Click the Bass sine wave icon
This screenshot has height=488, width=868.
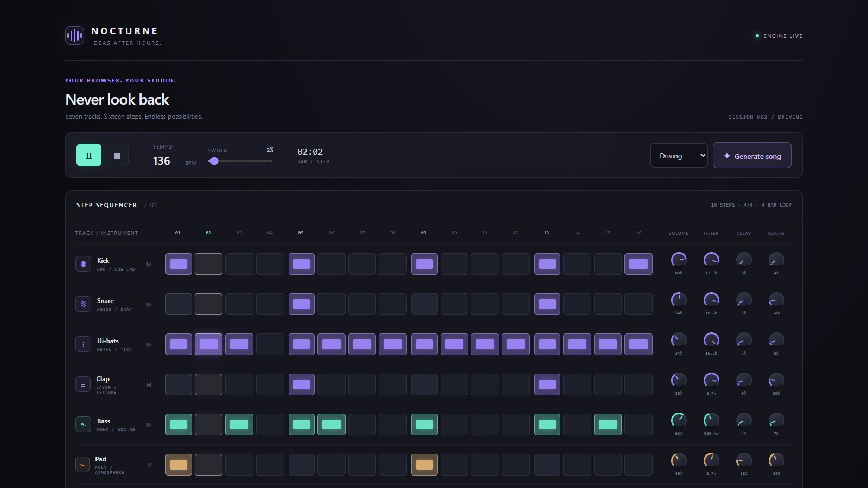coord(83,425)
